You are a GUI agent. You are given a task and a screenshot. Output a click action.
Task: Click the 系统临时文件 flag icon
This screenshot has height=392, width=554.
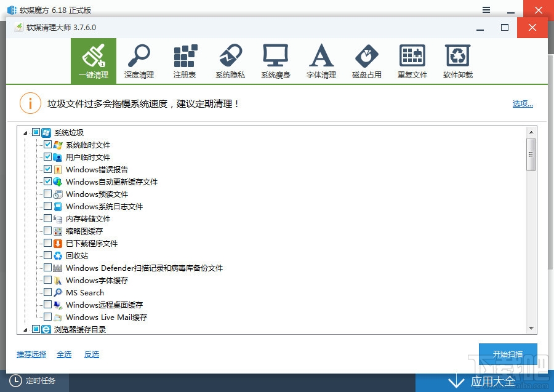pos(58,145)
